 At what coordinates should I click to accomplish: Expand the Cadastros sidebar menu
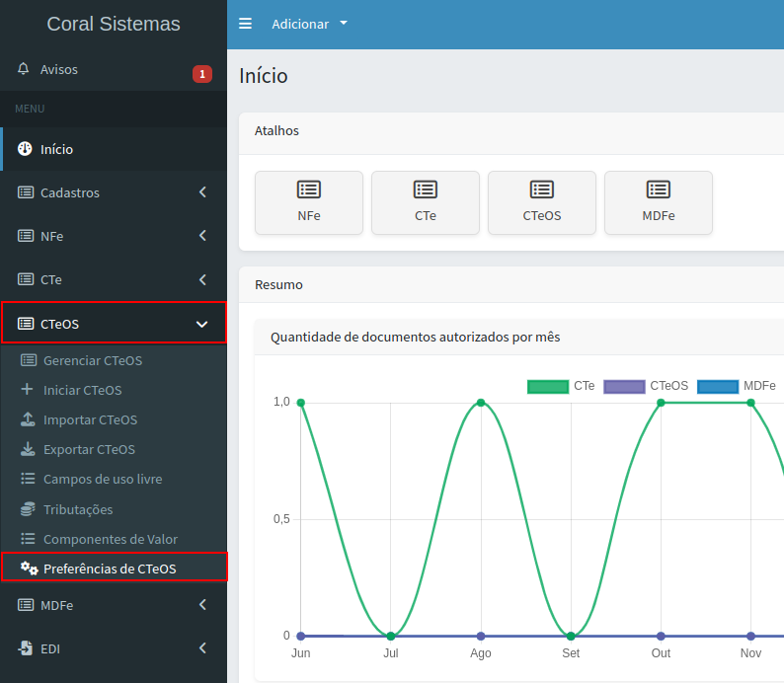(114, 192)
